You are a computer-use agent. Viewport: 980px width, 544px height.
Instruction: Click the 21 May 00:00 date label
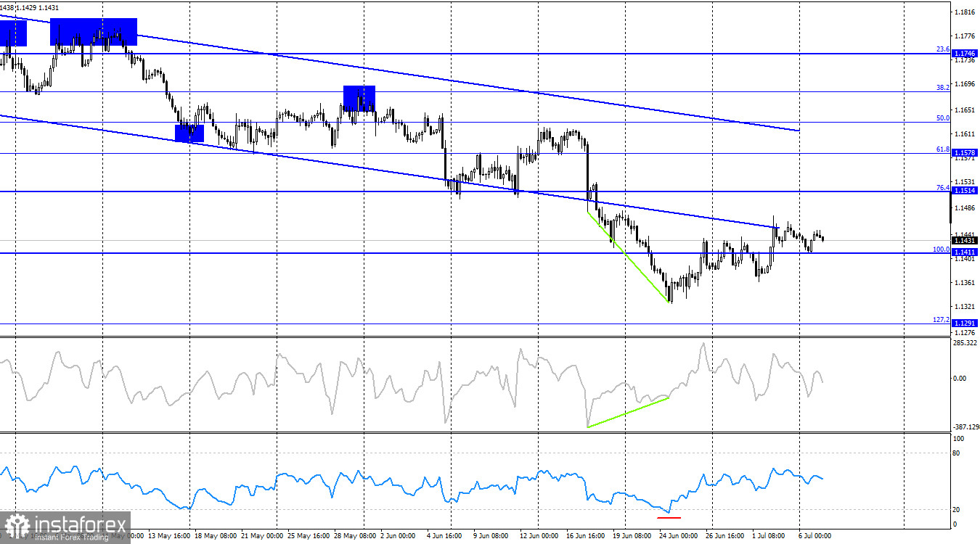pyautogui.click(x=261, y=536)
